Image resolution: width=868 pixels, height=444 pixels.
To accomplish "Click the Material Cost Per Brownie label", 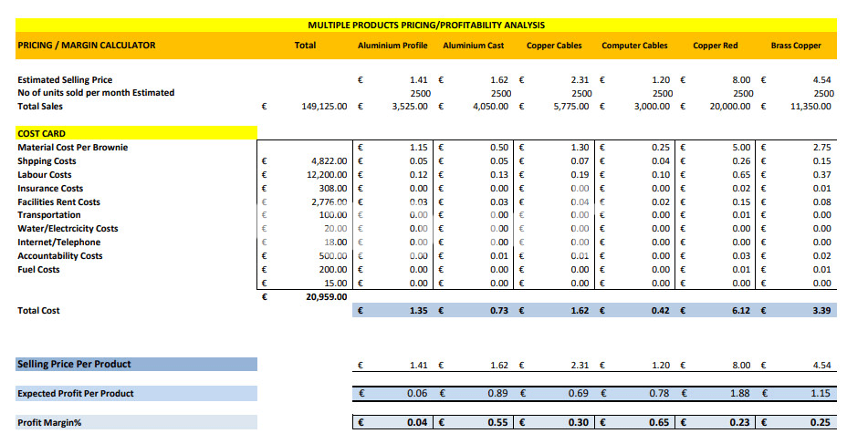I will 73,148.
